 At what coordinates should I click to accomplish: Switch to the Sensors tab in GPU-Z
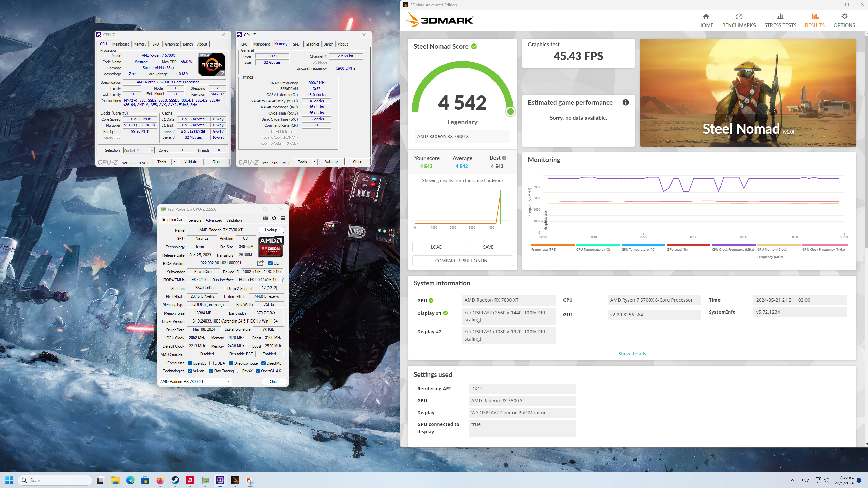(195, 220)
